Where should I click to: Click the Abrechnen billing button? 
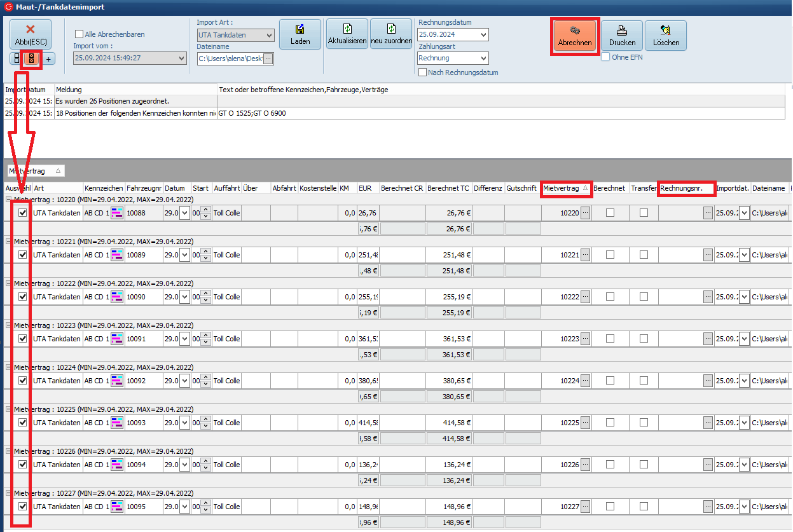(574, 36)
